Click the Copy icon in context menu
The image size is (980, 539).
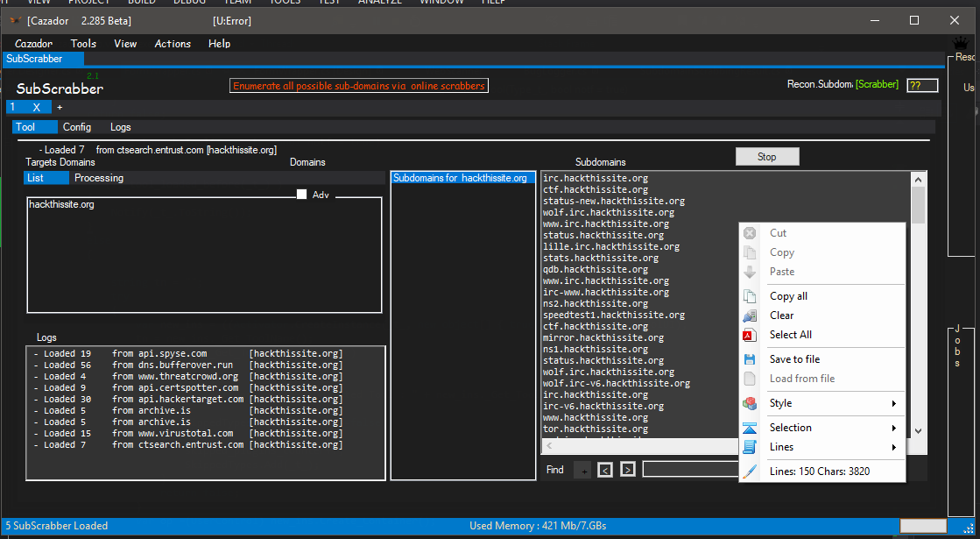pyautogui.click(x=750, y=252)
